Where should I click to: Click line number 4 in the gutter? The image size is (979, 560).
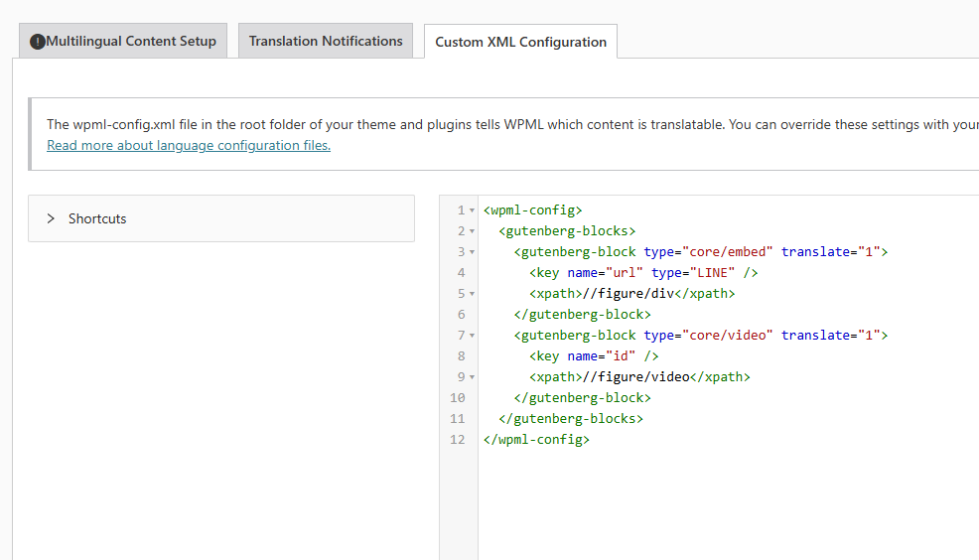461,273
